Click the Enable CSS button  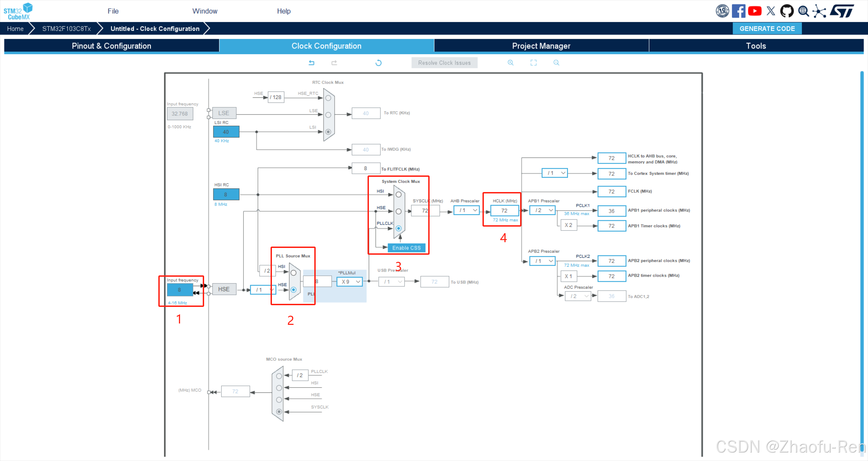(407, 248)
